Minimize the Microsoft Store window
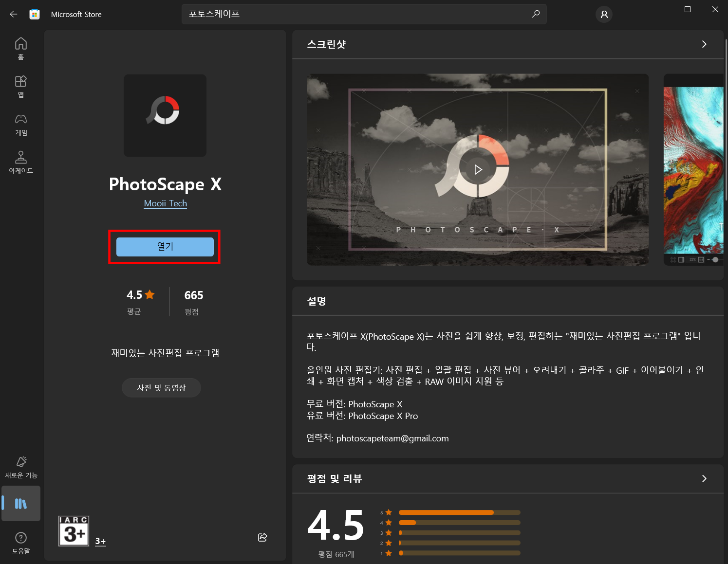The width and height of the screenshot is (728, 564). point(660,9)
